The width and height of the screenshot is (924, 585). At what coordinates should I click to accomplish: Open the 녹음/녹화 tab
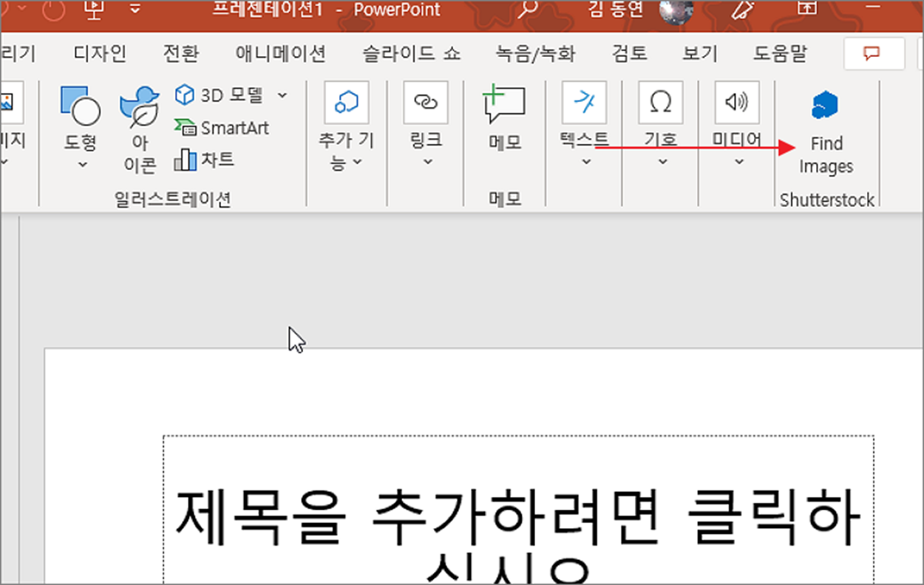click(536, 53)
